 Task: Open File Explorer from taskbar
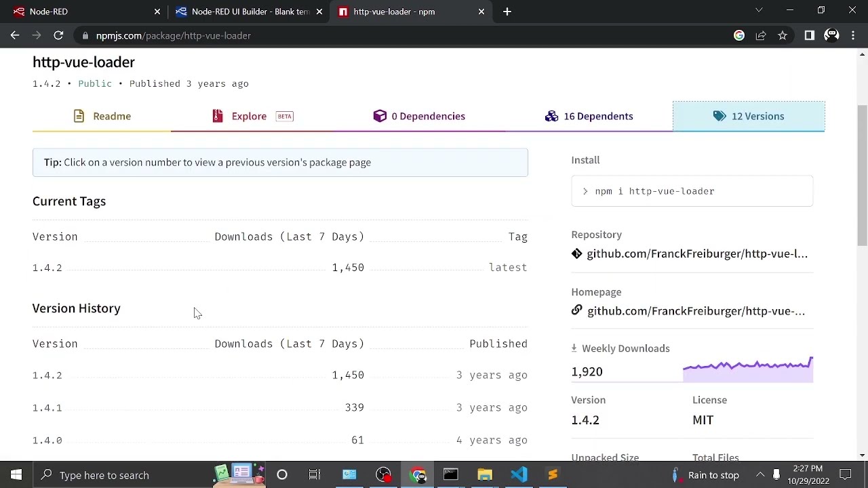(x=485, y=474)
